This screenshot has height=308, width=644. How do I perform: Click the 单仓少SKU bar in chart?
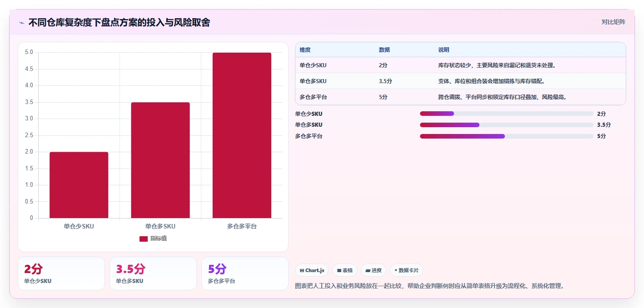pos(79,185)
